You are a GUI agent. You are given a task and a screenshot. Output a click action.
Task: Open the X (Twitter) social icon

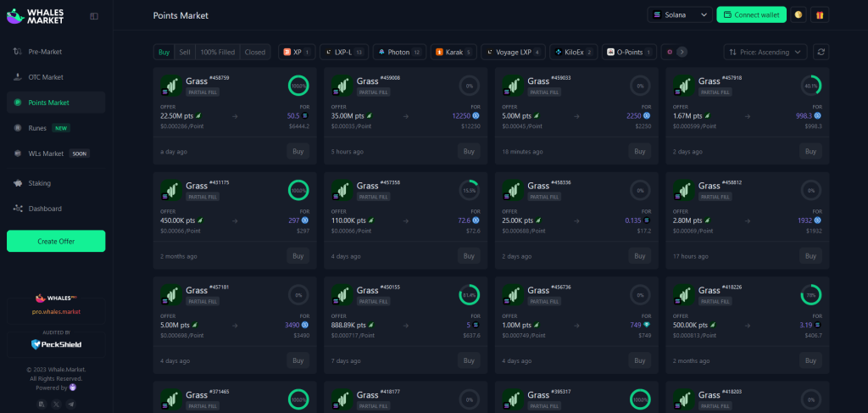tap(56, 405)
